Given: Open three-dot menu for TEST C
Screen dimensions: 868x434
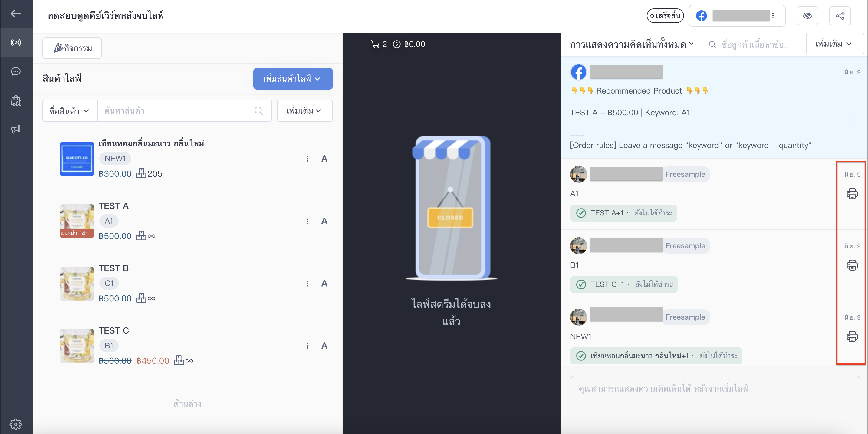Looking at the screenshot, I should [307, 346].
